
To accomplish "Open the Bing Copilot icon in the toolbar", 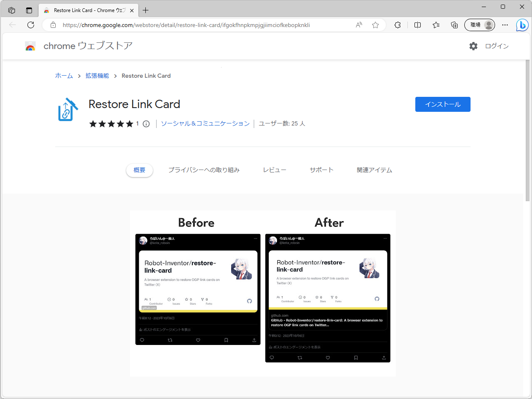I will pos(522,25).
